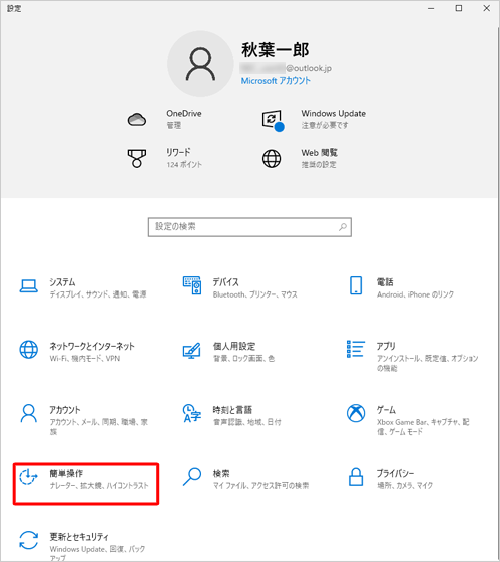500x562 pixels.
Task: Maximize the 設定 window
Action: tap(458, 8)
